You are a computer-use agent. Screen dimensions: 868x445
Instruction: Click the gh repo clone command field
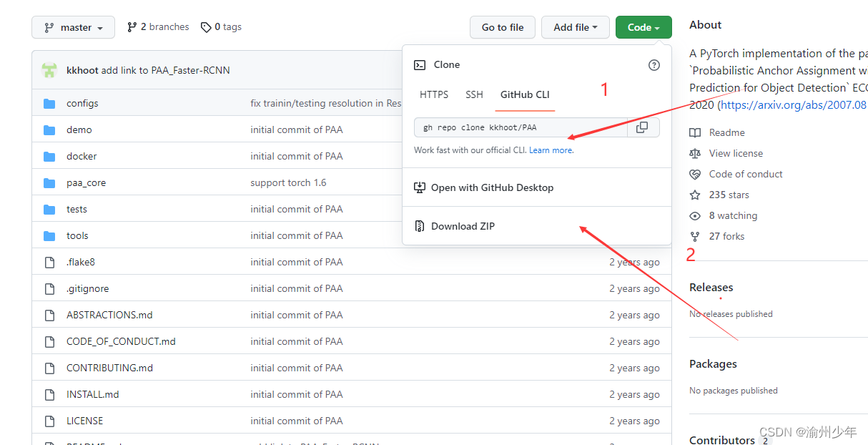click(521, 127)
